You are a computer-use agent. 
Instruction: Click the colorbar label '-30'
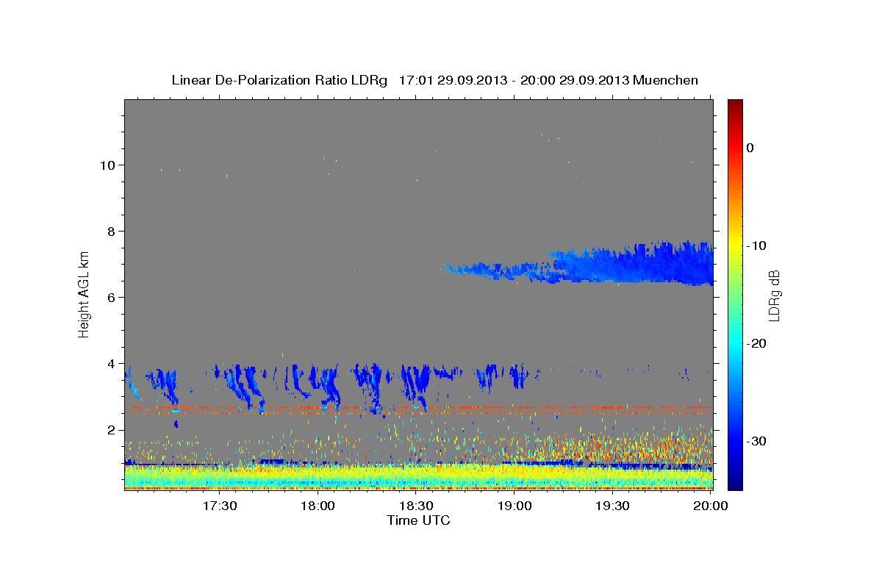click(x=756, y=441)
